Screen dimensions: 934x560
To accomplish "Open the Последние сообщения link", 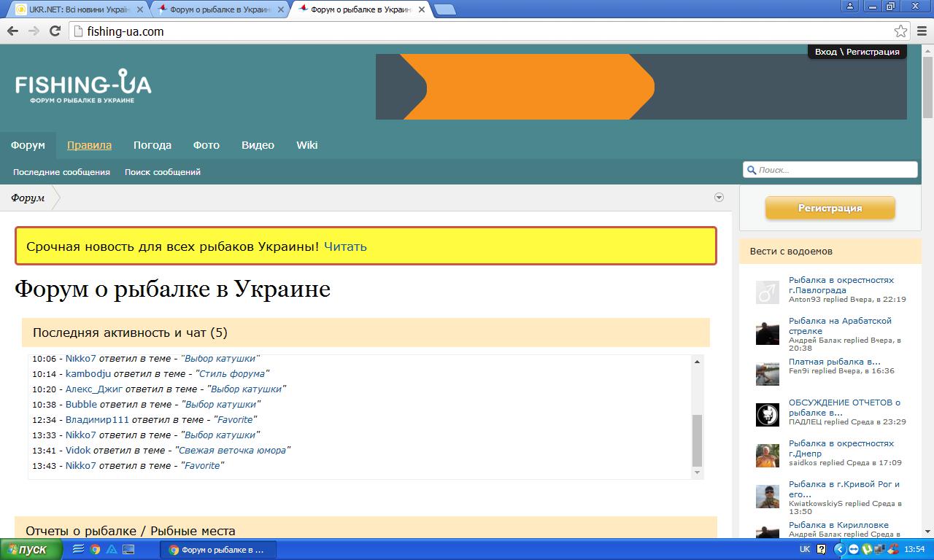I will [x=61, y=172].
